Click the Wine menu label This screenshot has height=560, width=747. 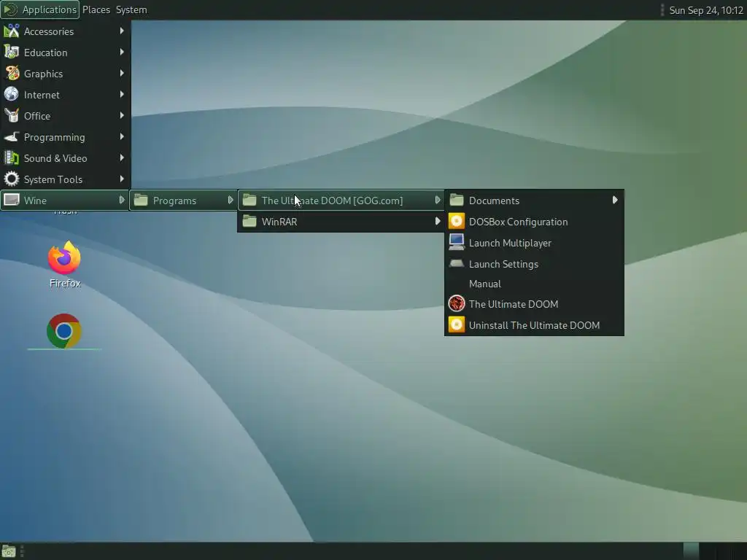[35, 201]
